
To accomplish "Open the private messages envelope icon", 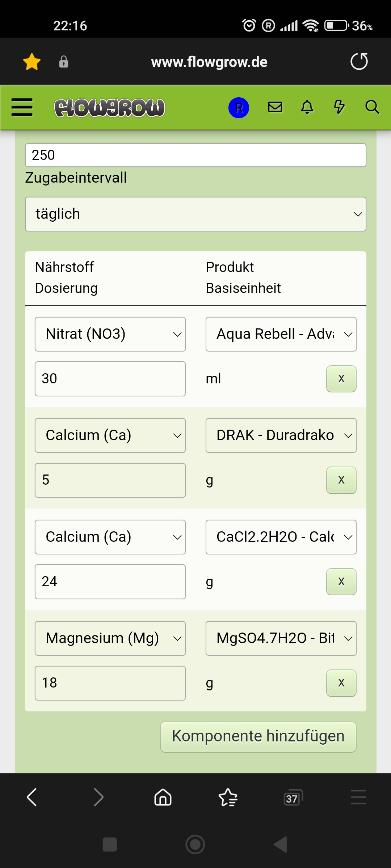I will [x=275, y=107].
